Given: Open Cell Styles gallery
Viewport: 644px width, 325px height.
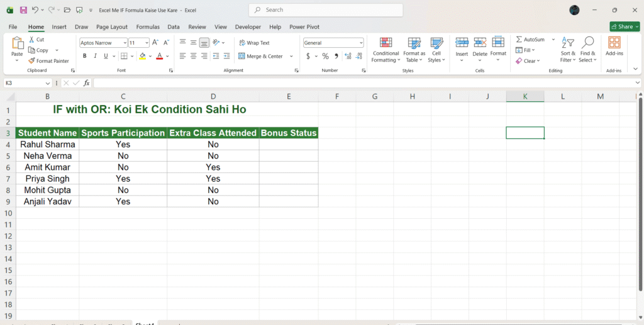Looking at the screenshot, I should pyautogui.click(x=436, y=50).
